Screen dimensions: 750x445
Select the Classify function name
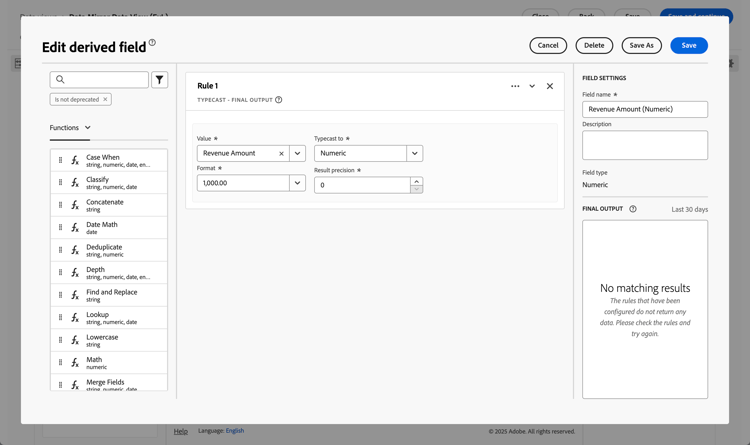click(98, 179)
